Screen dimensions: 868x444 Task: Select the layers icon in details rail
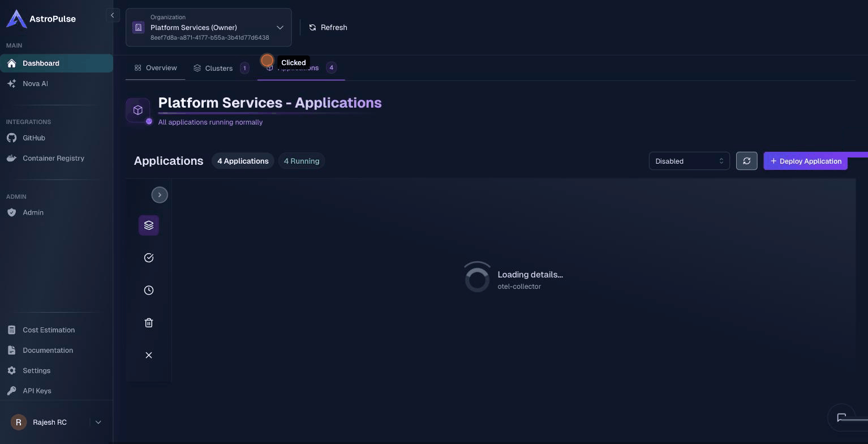point(149,225)
